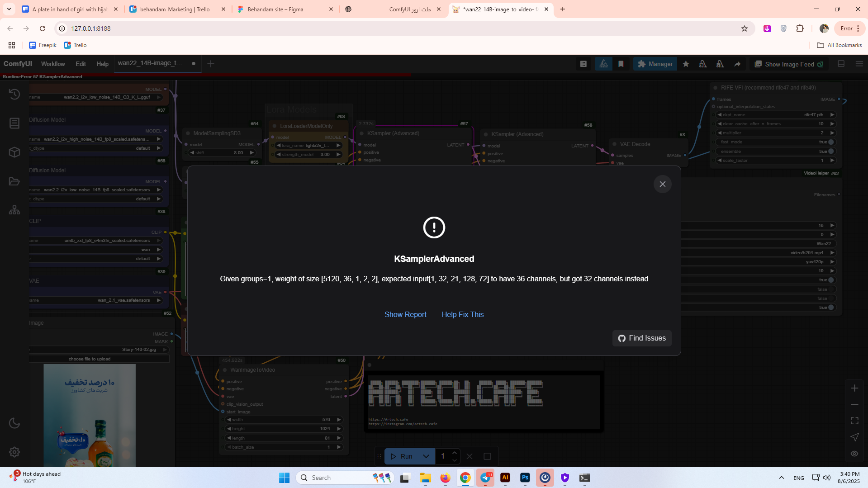868x488 pixels.
Task: Toggle Show Image Feed
Action: pyautogui.click(x=789, y=64)
